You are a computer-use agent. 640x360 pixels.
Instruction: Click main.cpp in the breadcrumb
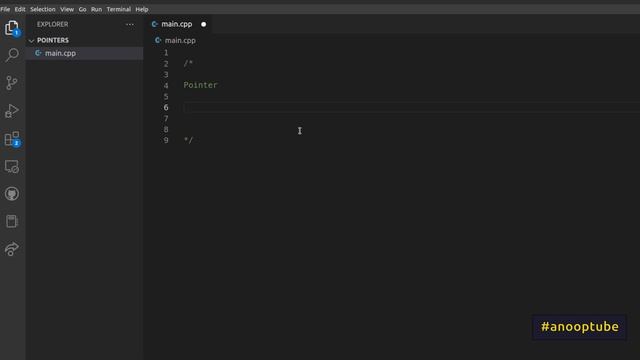[x=180, y=40]
